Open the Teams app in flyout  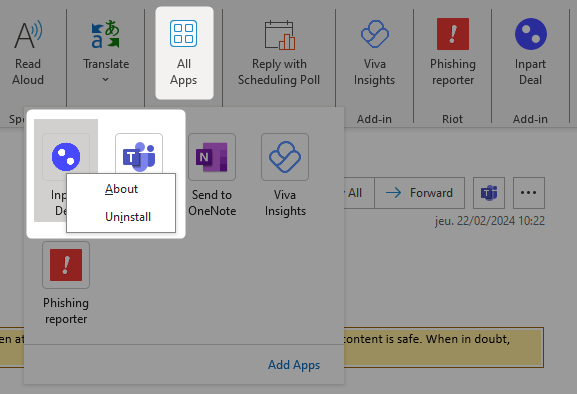tap(139, 153)
